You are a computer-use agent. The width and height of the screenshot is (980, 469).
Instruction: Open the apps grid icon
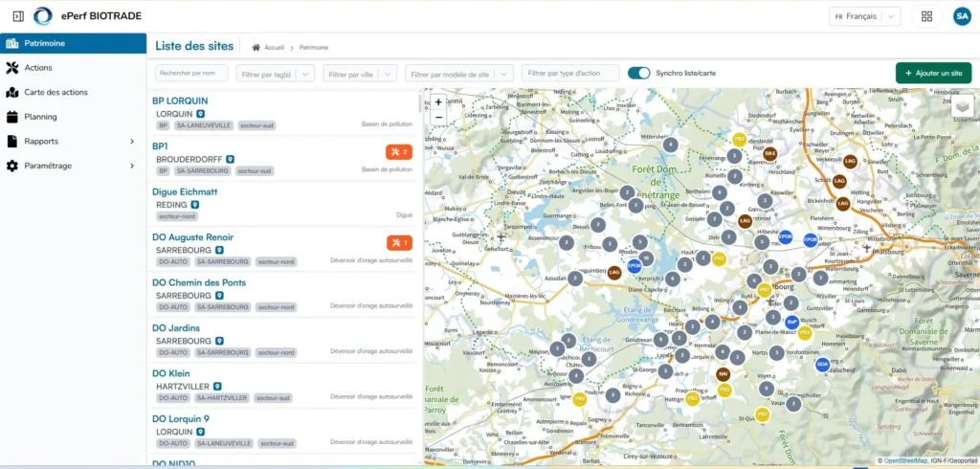coord(926,16)
